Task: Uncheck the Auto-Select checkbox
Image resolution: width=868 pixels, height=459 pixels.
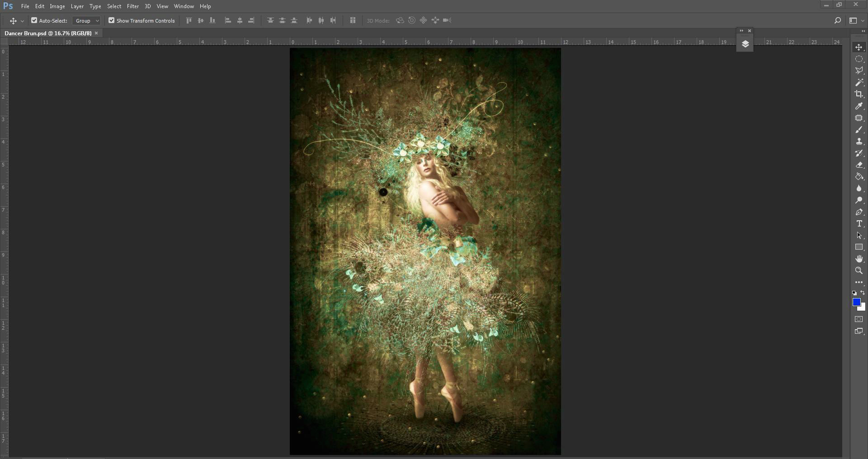Action: pyautogui.click(x=34, y=20)
